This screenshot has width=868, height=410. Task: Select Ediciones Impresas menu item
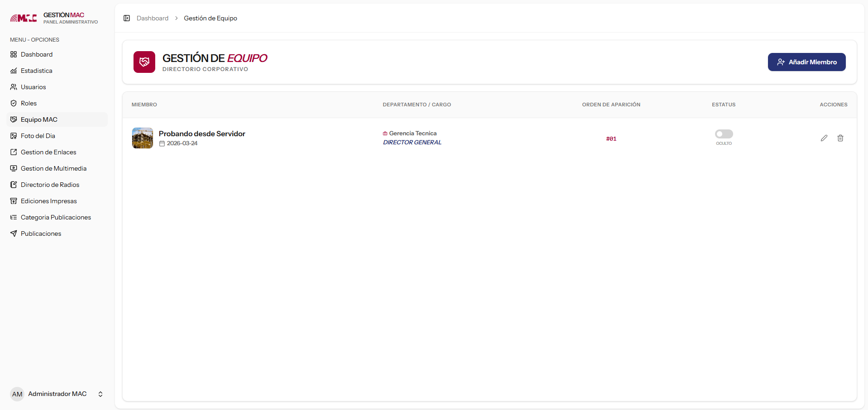48,201
